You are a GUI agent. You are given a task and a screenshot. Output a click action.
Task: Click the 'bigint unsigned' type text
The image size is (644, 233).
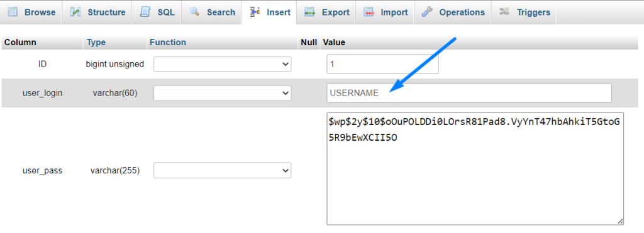tap(115, 64)
